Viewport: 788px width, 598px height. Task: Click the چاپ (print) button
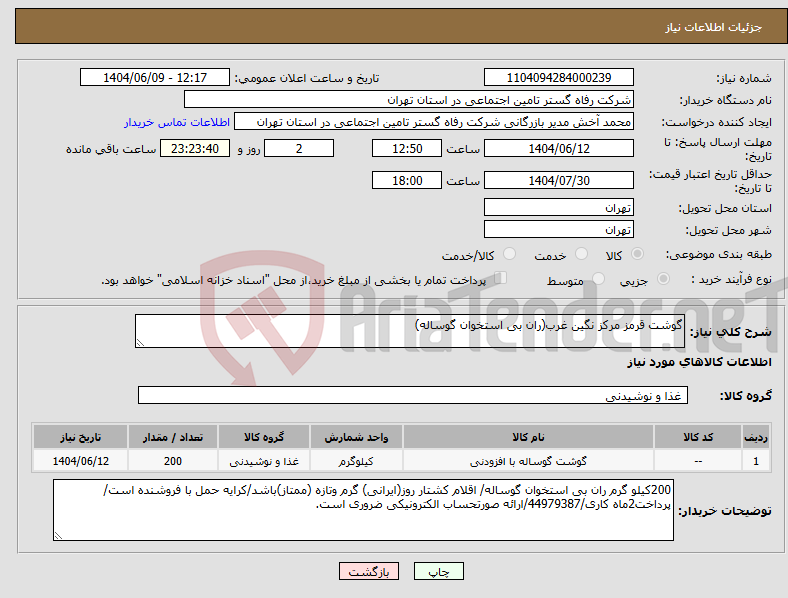coord(438,571)
